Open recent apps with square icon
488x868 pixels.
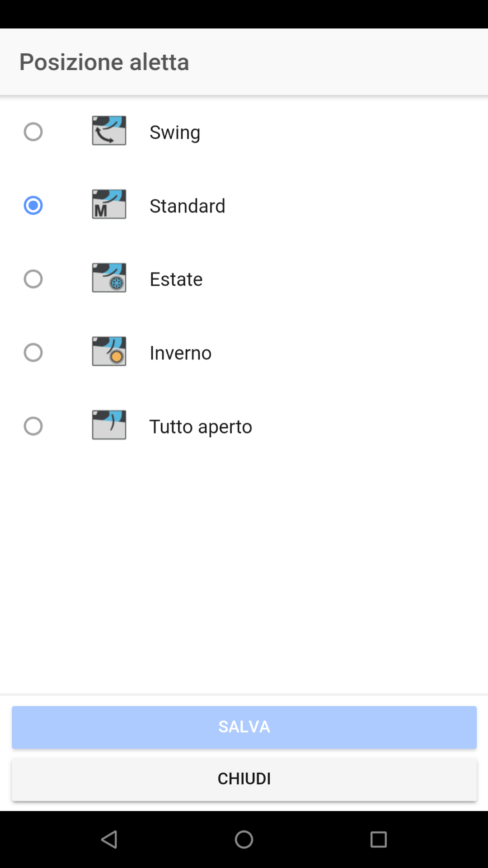pyautogui.click(x=378, y=840)
